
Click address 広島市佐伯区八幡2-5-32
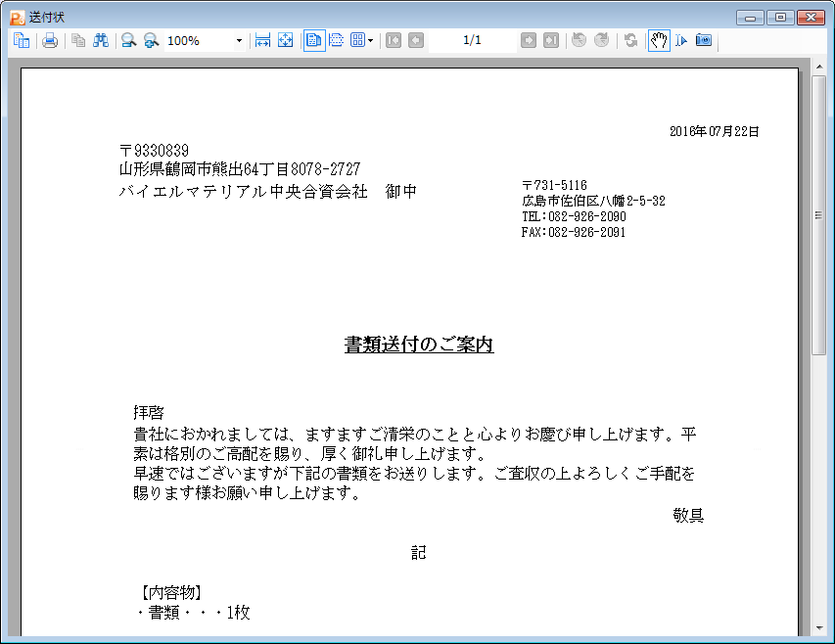[593, 201]
